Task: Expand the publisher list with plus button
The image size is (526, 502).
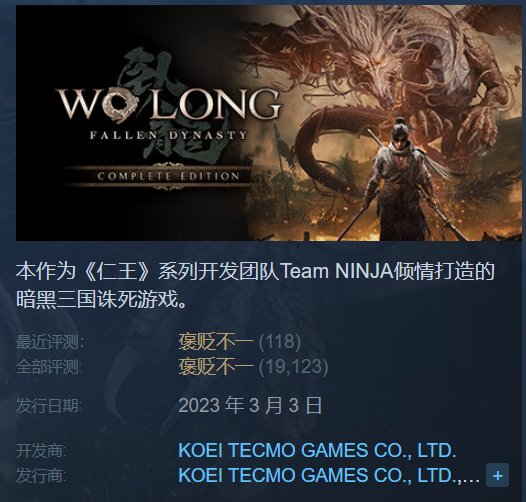Action: [x=497, y=475]
